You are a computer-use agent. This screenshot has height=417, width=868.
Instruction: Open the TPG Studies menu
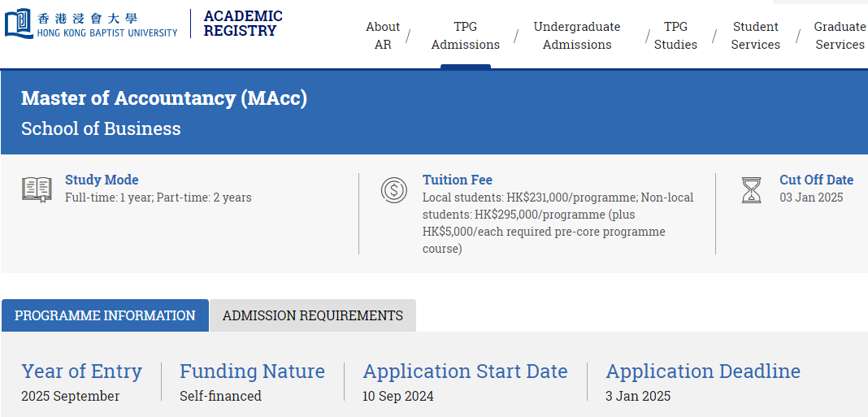(675, 36)
